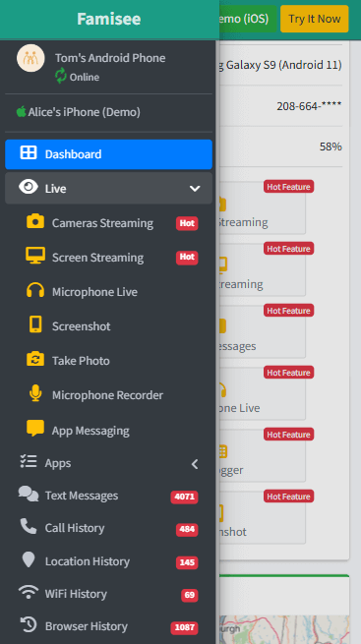
Task: Open Text Messages in sidebar
Action: click(x=108, y=496)
